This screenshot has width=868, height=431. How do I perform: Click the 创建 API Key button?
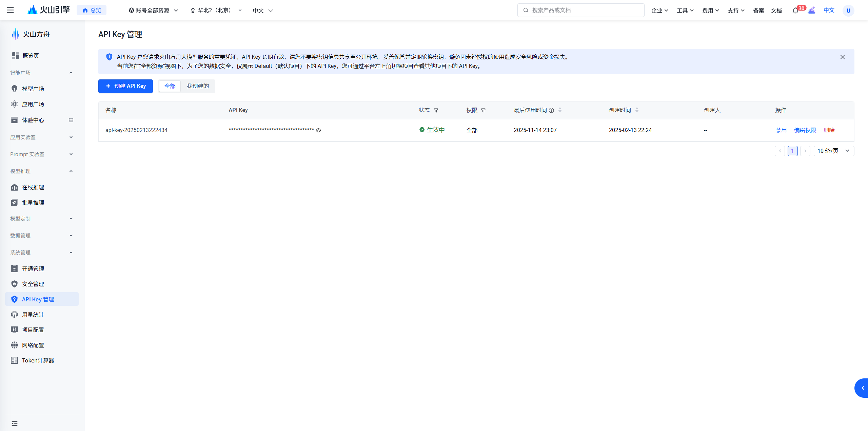click(x=125, y=86)
